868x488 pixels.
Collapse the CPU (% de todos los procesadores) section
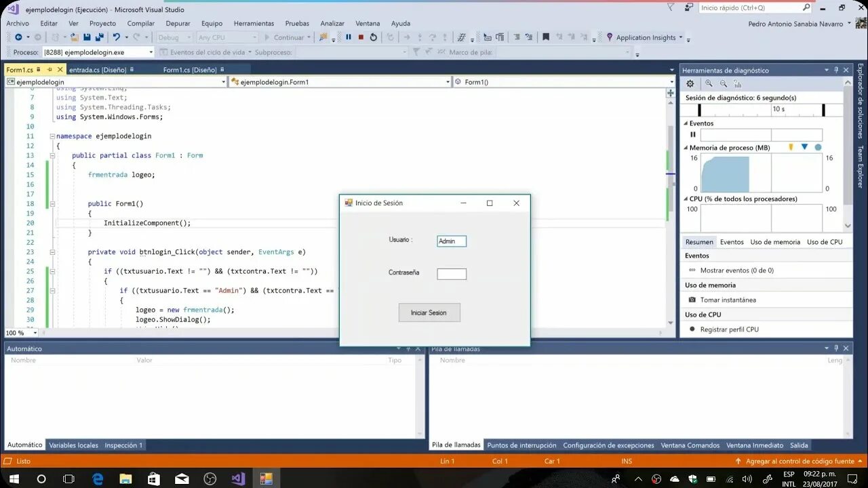[685, 199]
